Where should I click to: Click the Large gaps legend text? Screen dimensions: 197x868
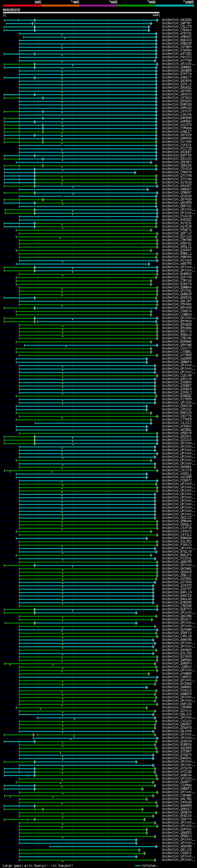(38, 866)
